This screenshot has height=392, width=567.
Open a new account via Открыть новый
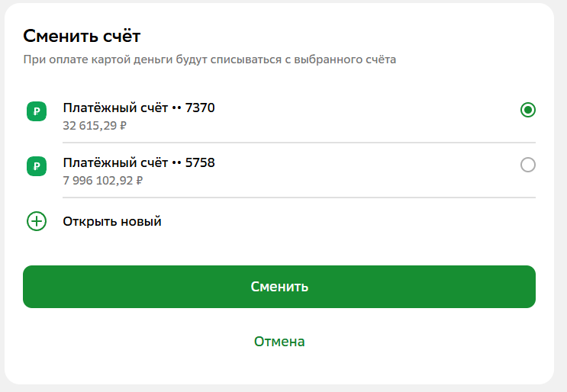(112, 221)
